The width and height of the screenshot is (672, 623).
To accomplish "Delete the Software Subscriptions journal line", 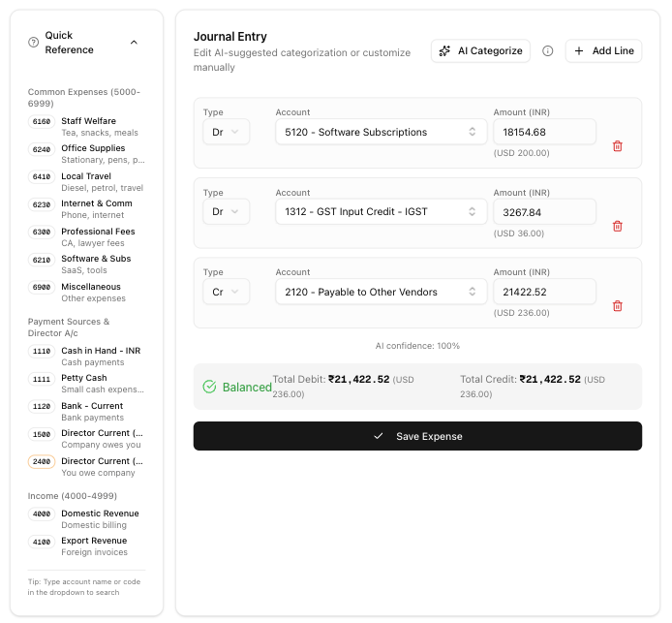I will pos(617,146).
